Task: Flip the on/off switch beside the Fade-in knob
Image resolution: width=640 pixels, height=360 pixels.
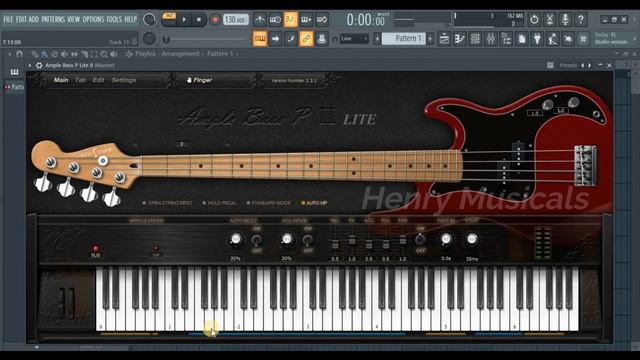Action: click(420, 240)
